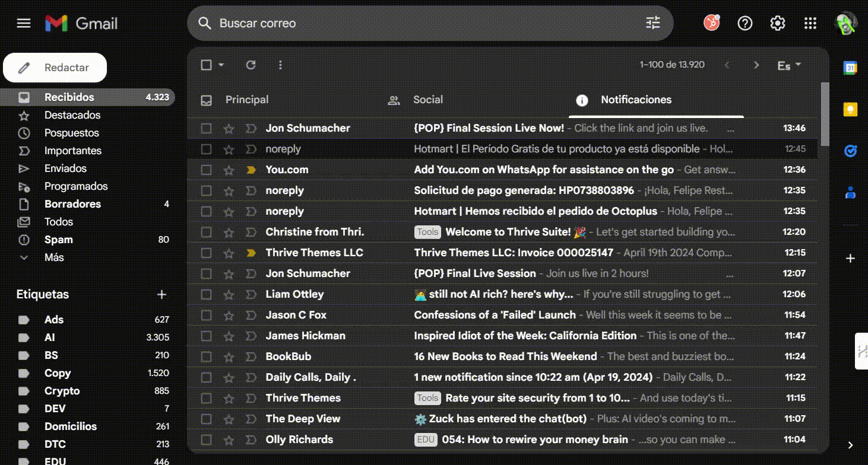Open the More options three-dot menu

(281, 65)
